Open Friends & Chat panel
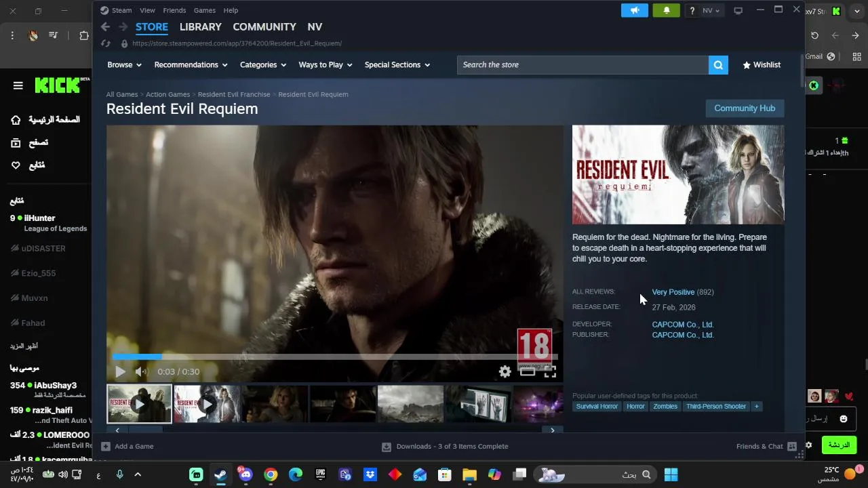 (x=766, y=446)
